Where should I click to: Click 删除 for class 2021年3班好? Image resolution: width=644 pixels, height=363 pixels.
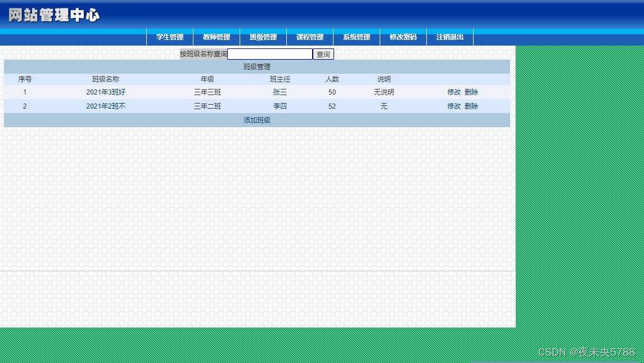pyautogui.click(x=471, y=92)
